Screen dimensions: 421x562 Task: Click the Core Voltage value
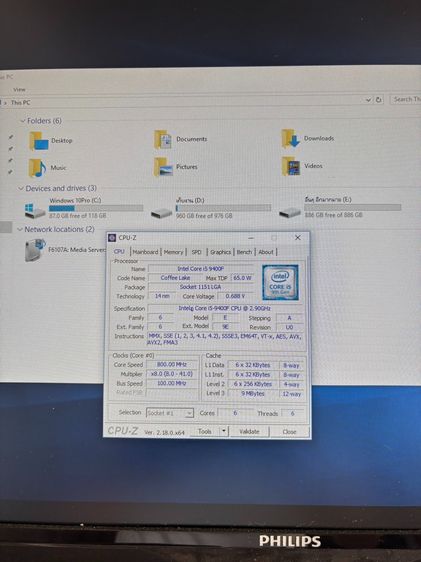coord(235,296)
